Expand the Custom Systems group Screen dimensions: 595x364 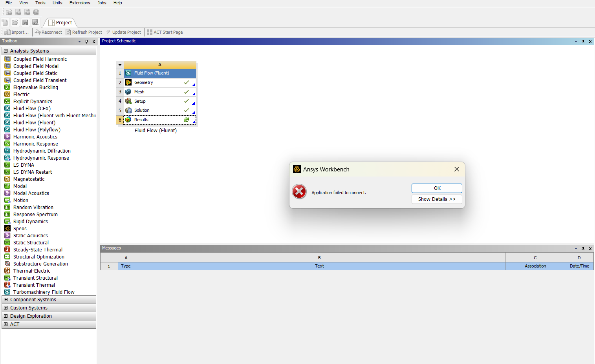[5, 308]
